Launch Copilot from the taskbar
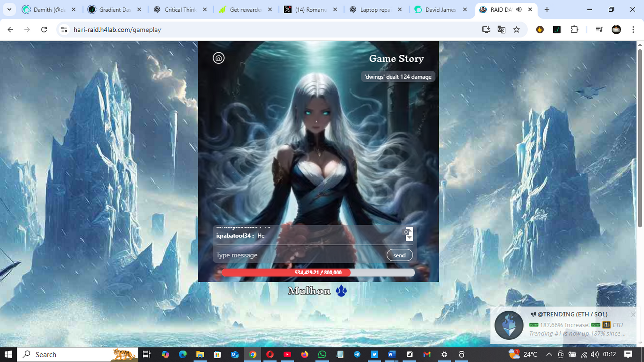644x362 pixels. pos(166,354)
